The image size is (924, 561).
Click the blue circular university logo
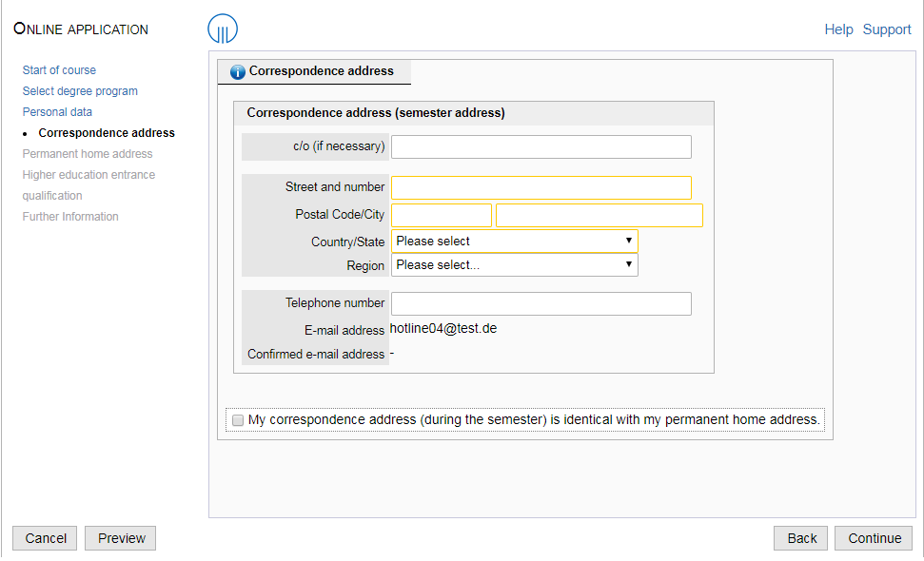(223, 29)
